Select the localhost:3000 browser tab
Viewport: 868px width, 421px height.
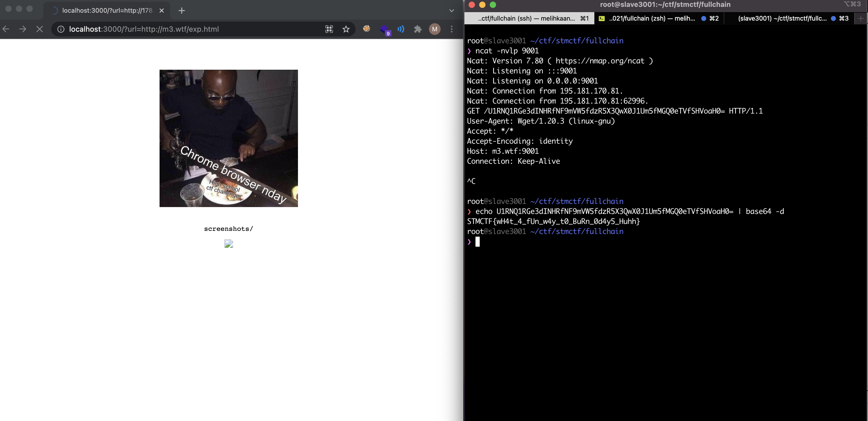coord(106,11)
